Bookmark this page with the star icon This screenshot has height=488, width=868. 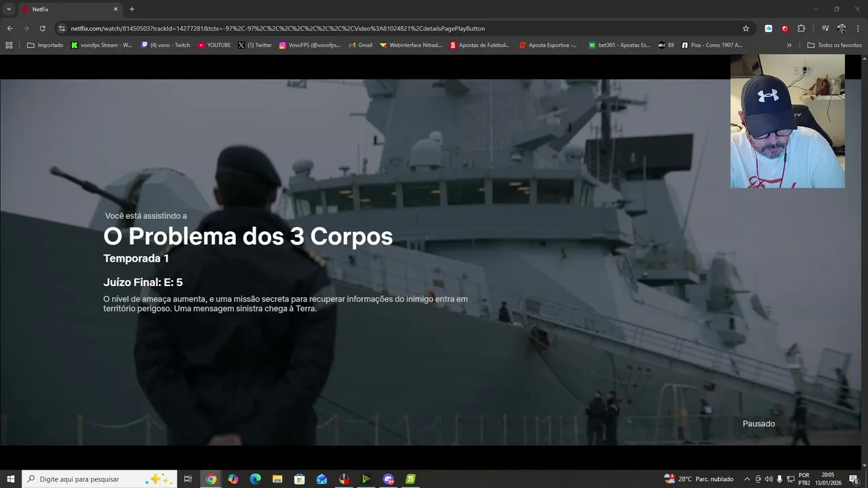tap(746, 28)
